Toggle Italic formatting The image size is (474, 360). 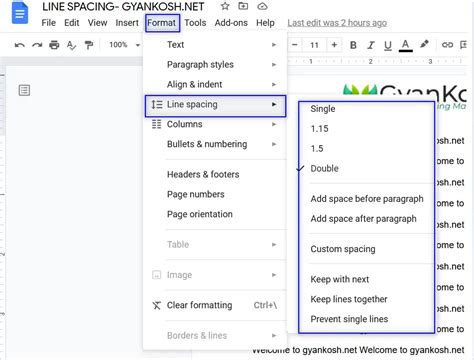(371, 45)
